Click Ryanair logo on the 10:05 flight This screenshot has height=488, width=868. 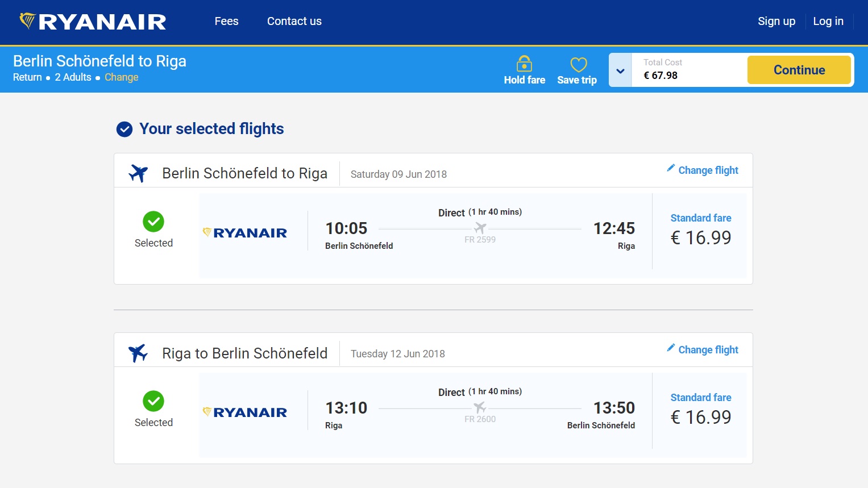tap(245, 232)
